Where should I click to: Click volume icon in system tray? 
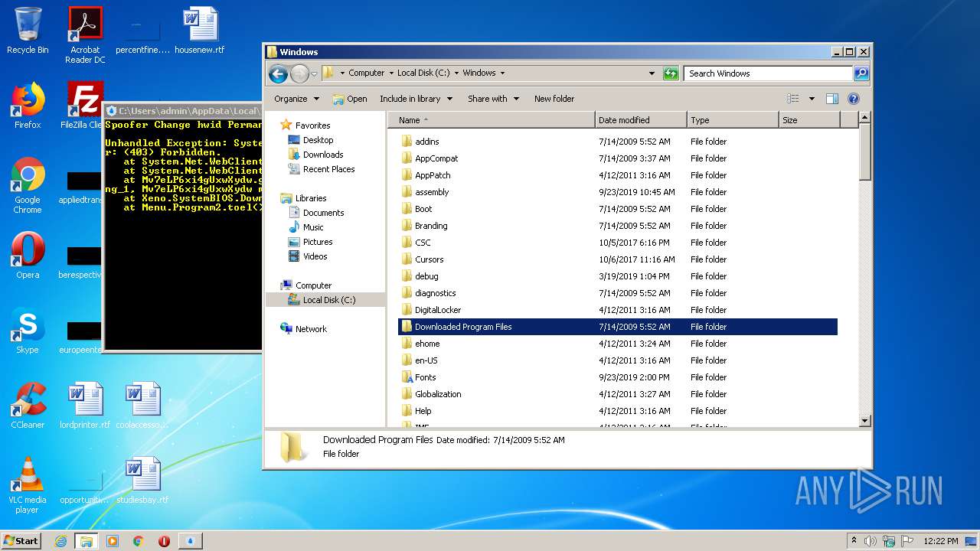tap(871, 541)
